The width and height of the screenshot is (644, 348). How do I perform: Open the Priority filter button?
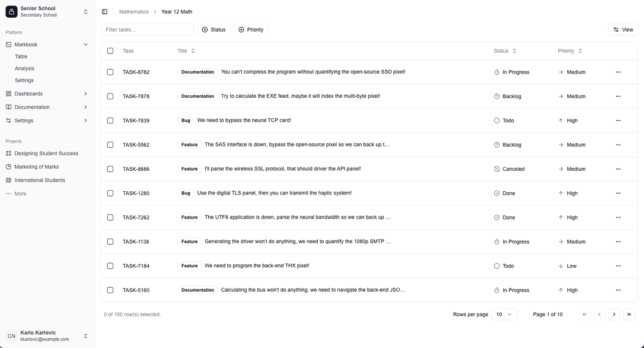pos(251,30)
